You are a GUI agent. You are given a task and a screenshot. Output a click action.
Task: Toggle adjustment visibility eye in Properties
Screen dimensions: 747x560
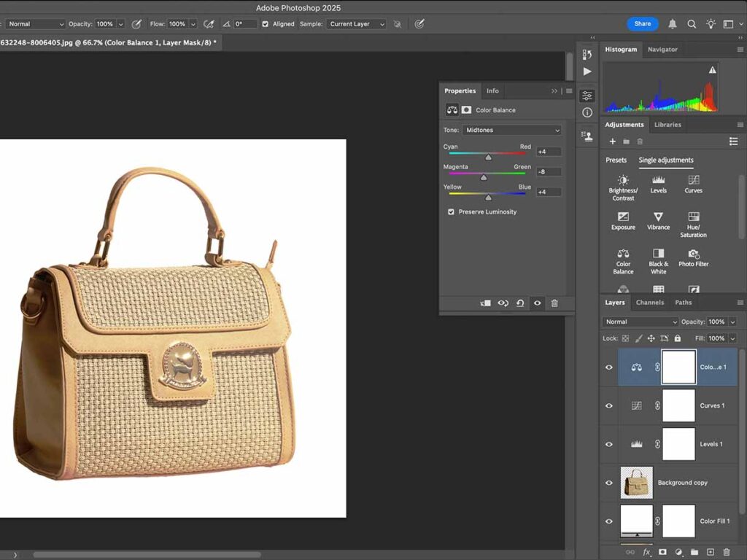(x=538, y=303)
